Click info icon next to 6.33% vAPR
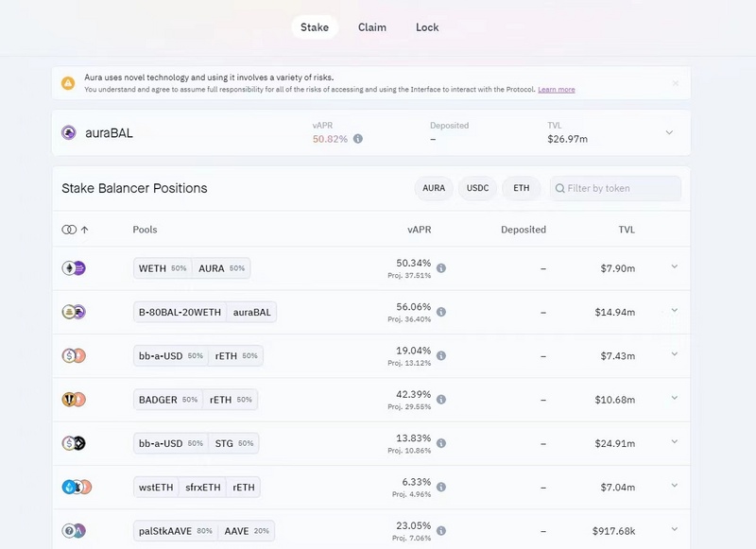 441,487
